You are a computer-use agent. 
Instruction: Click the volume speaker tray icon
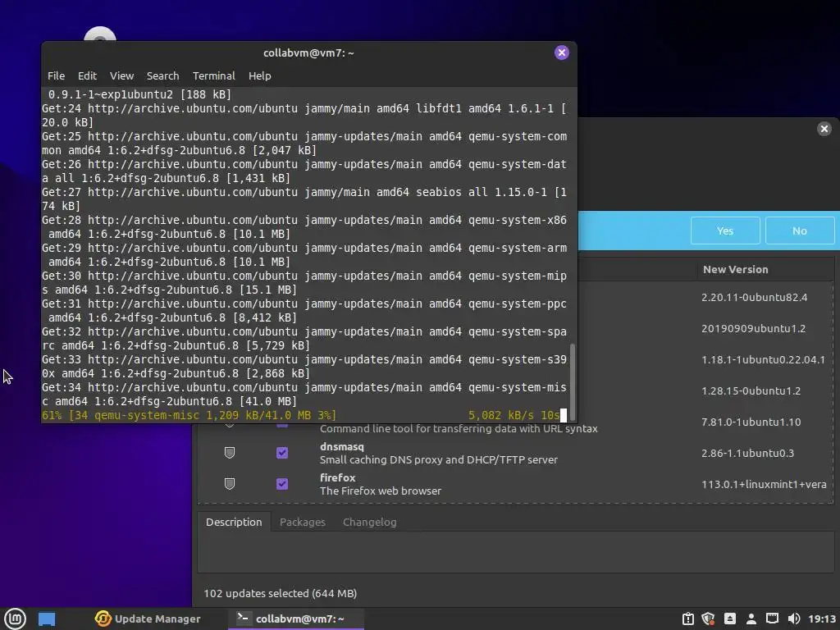click(x=794, y=619)
